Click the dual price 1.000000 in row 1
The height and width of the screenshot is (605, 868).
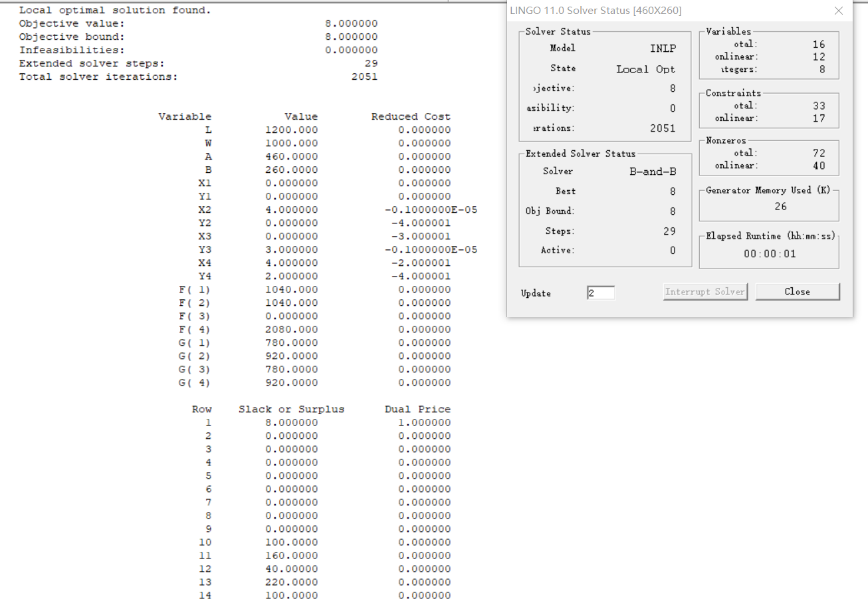[424, 423]
